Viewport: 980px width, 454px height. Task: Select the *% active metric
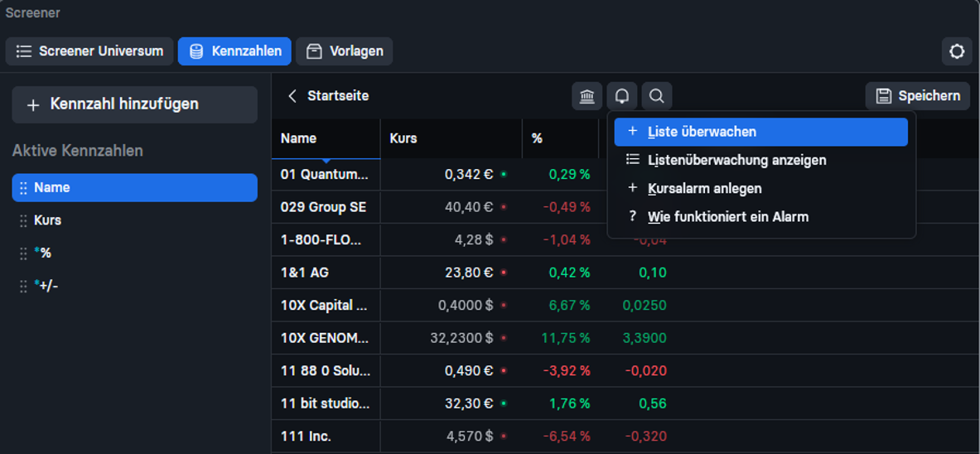coord(134,254)
